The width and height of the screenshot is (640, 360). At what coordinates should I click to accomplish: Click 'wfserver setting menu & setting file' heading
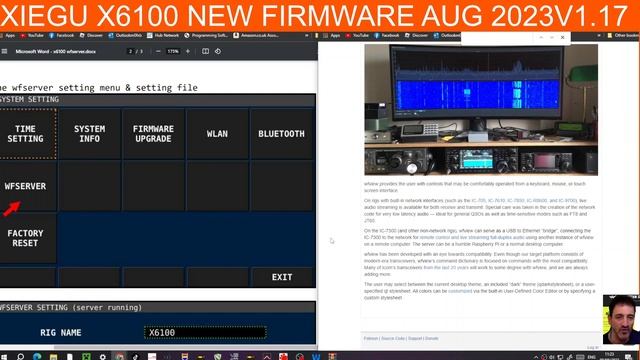coord(105,87)
